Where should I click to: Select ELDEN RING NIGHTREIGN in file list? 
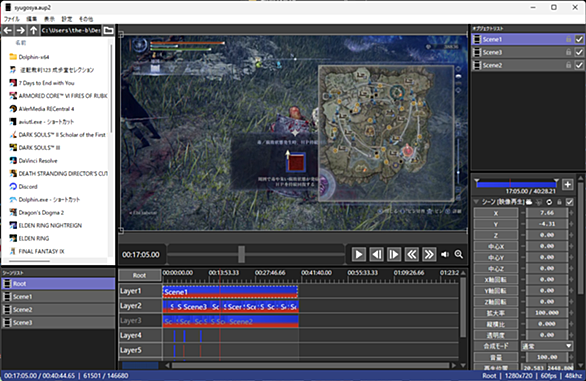pos(50,225)
